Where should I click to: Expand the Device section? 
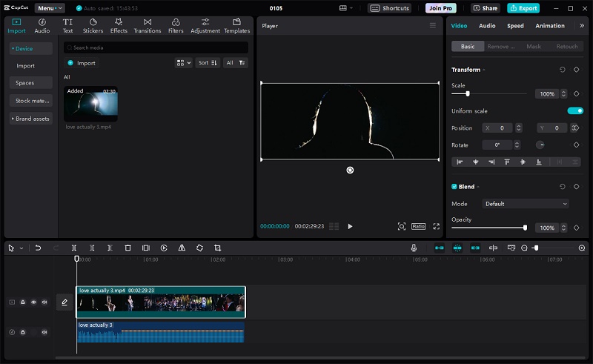(x=31, y=49)
